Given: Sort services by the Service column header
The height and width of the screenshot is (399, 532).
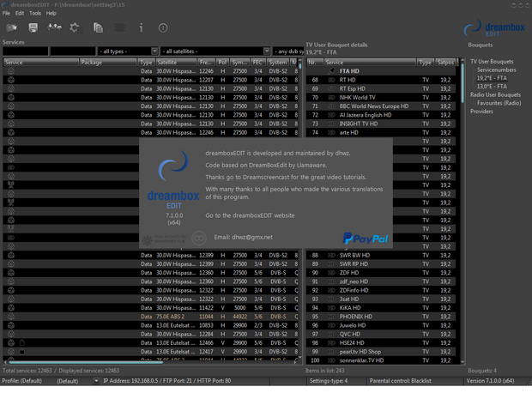Looking at the screenshot, I should (x=41, y=63).
